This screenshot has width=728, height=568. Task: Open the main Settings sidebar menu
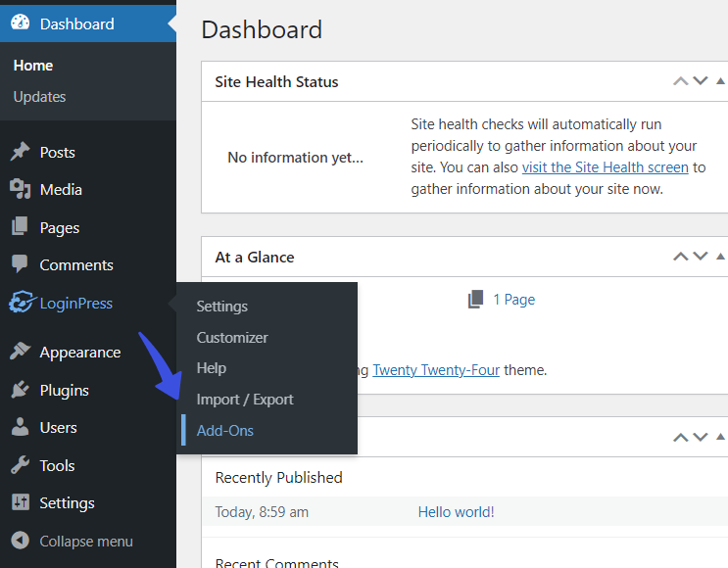pos(88,503)
